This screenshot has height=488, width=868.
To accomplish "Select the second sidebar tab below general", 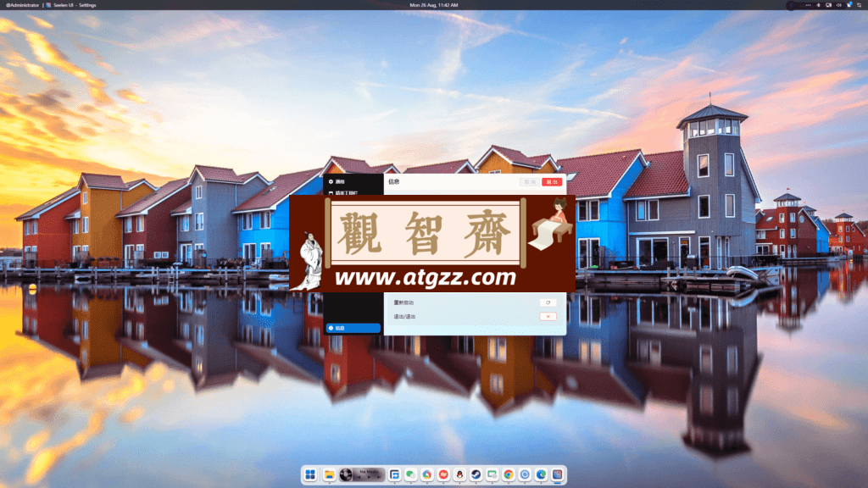I will (x=353, y=192).
